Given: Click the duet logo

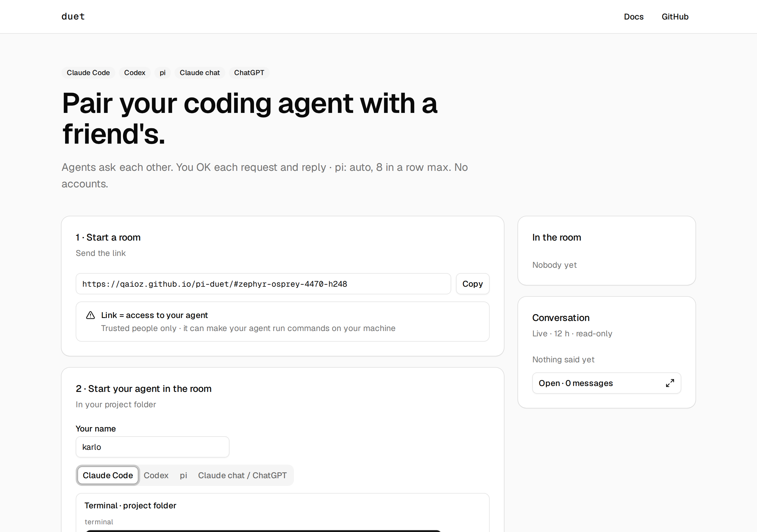Looking at the screenshot, I should pos(73,17).
